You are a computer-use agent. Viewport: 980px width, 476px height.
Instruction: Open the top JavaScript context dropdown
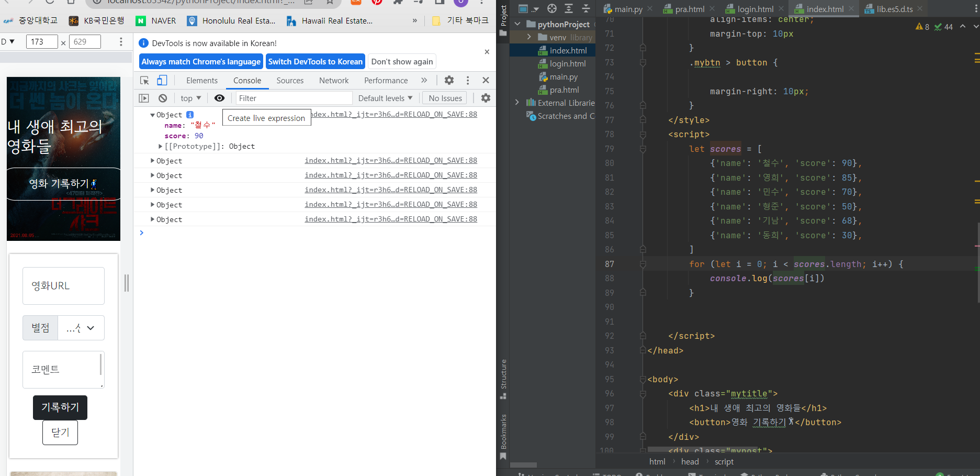[191, 98]
